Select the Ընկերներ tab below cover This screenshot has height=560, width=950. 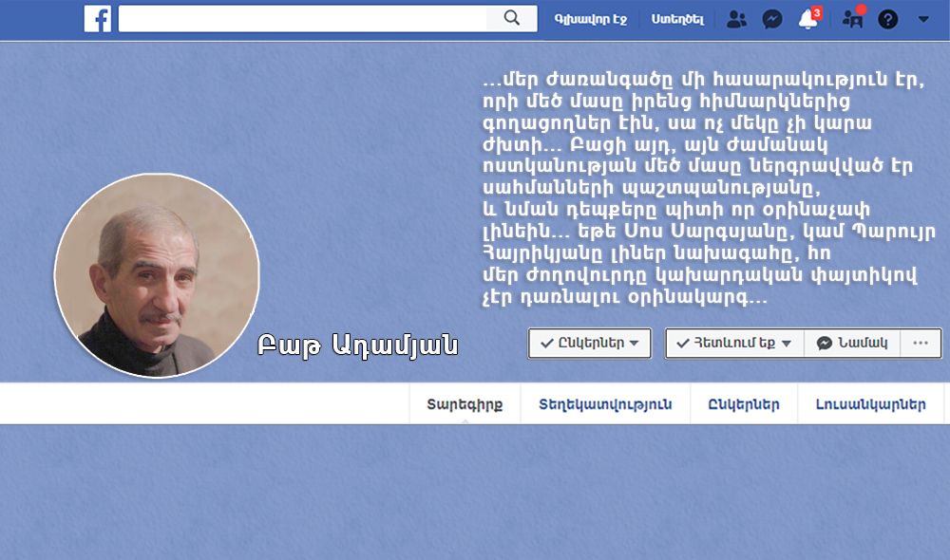(744, 404)
